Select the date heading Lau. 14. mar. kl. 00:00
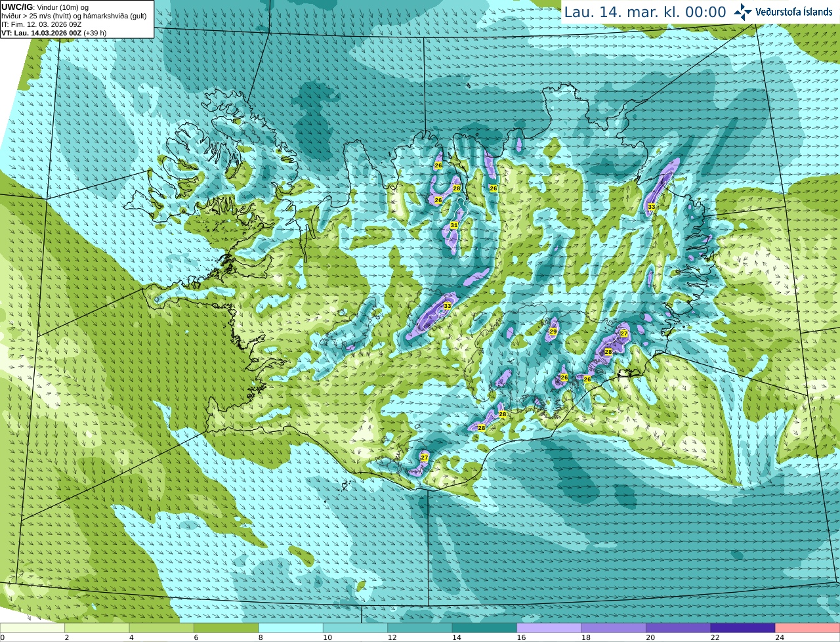 (645, 12)
